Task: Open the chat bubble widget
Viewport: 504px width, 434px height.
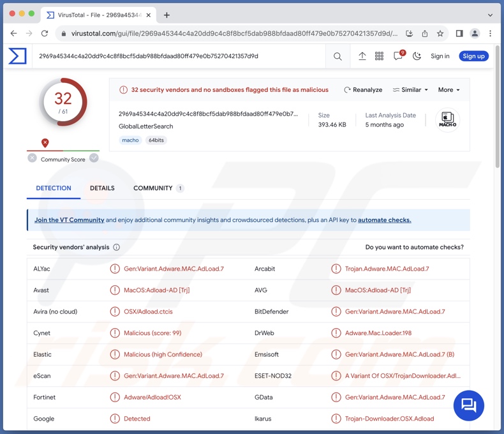Action: [469, 405]
